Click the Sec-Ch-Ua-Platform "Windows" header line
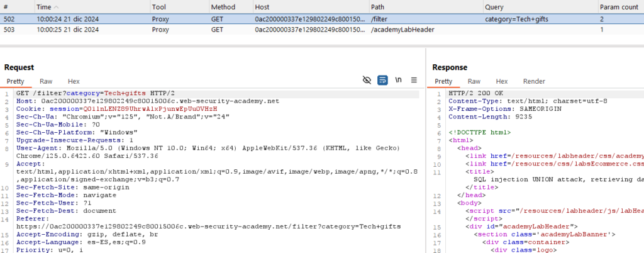The image size is (644, 253). click(x=76, y=132)
